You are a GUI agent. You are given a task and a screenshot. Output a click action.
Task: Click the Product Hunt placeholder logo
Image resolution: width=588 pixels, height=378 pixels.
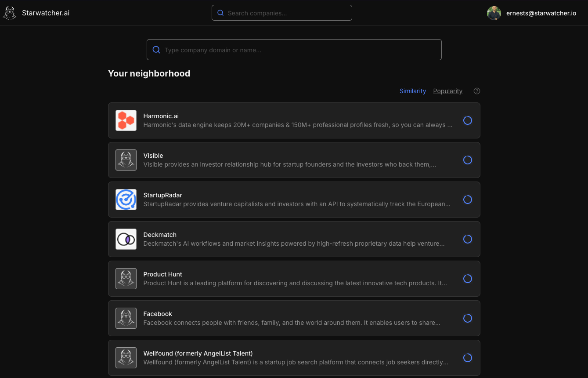[x=126, y=279]
